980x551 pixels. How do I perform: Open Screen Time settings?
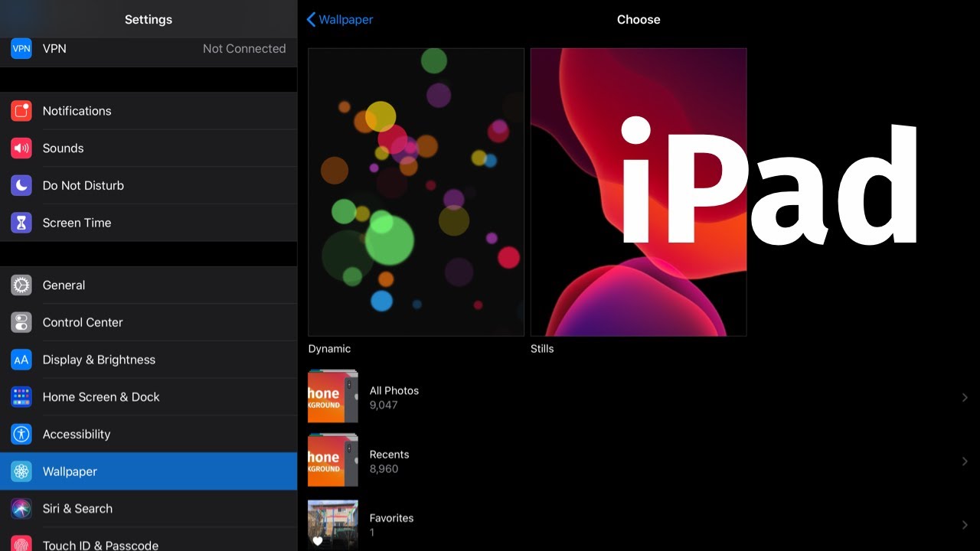(x=149, y=223)
